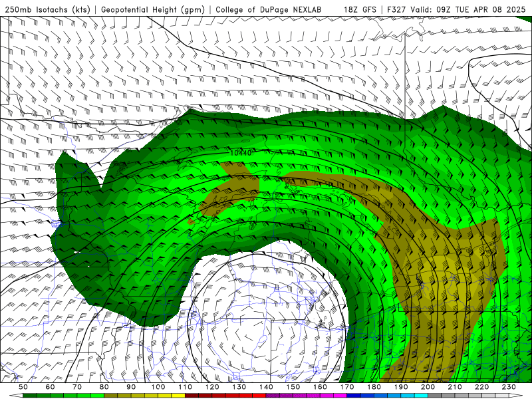Click the 200 label on the color scale

428,387
